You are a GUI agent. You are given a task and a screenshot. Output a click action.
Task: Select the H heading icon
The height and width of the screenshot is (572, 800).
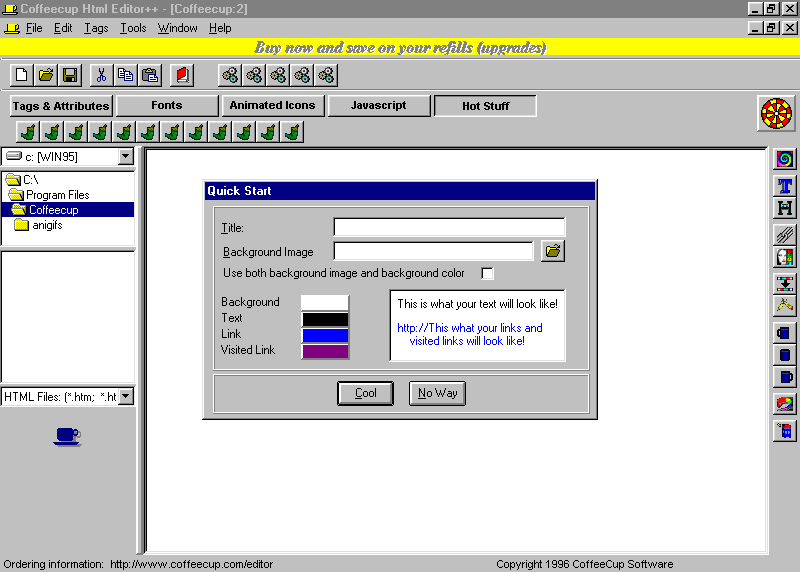[x=785, y=208]
